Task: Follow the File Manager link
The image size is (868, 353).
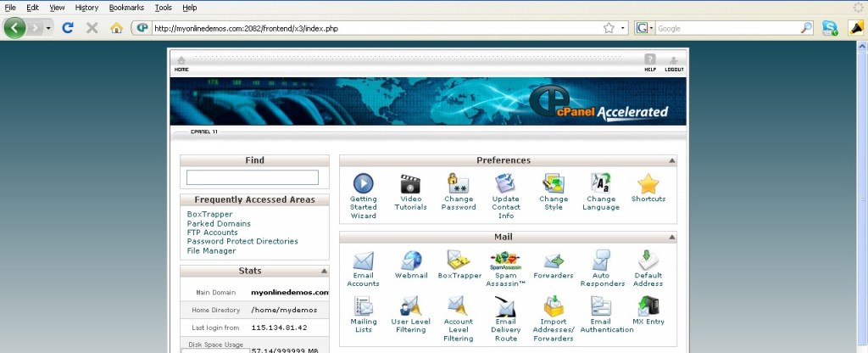Action: coord(211,250)
